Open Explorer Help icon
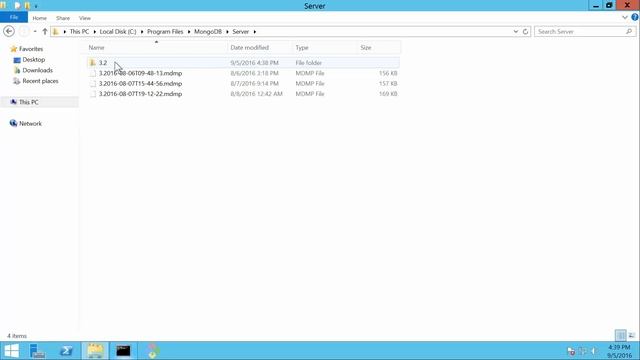 click(x=635, y=17)
